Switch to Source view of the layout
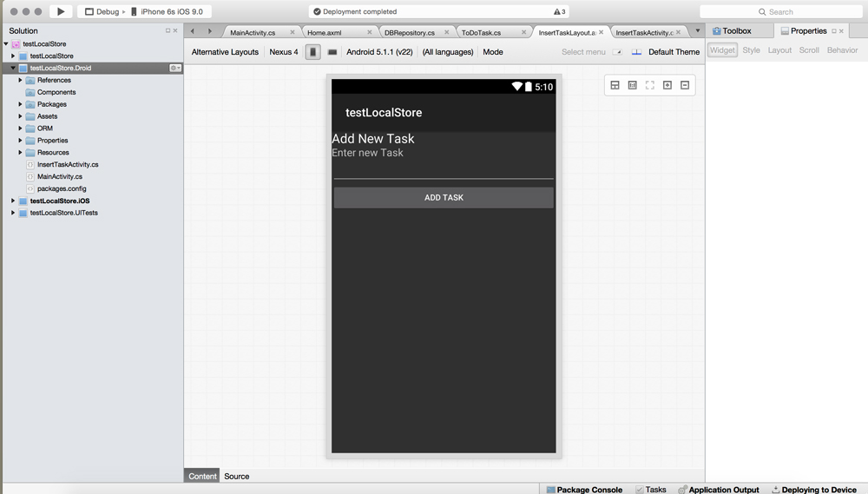868x494 pixels. pyautogui.click(x=236, y=476)
